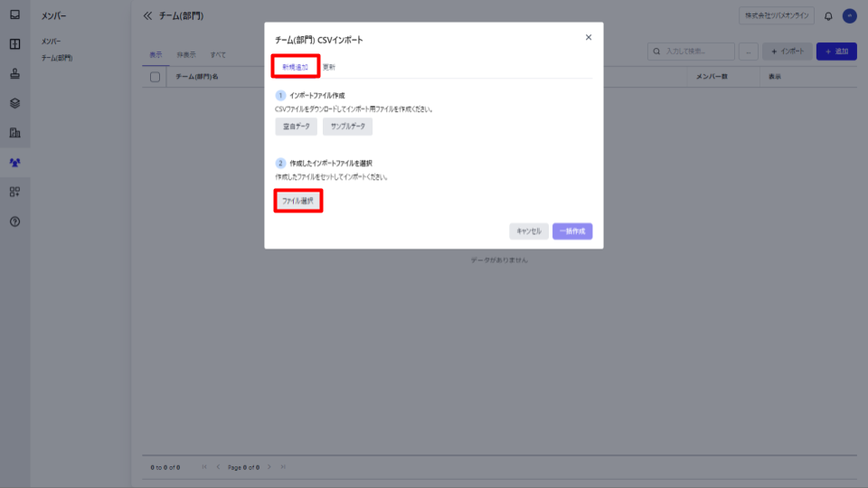Image resolution: width=868 pixels, height=488 pixels.
Task: Open the add-apps grid icon in sidebar
Action: (x=15, y=192)
